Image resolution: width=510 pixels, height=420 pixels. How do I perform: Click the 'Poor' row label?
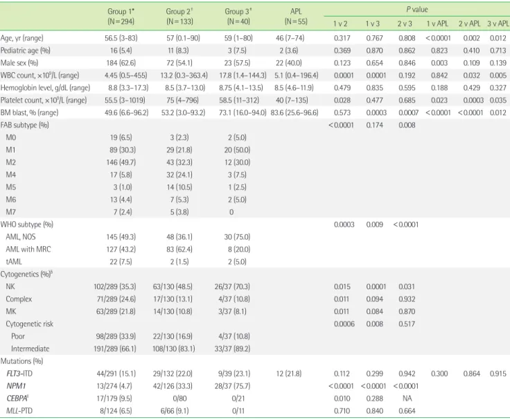point(18,336)
